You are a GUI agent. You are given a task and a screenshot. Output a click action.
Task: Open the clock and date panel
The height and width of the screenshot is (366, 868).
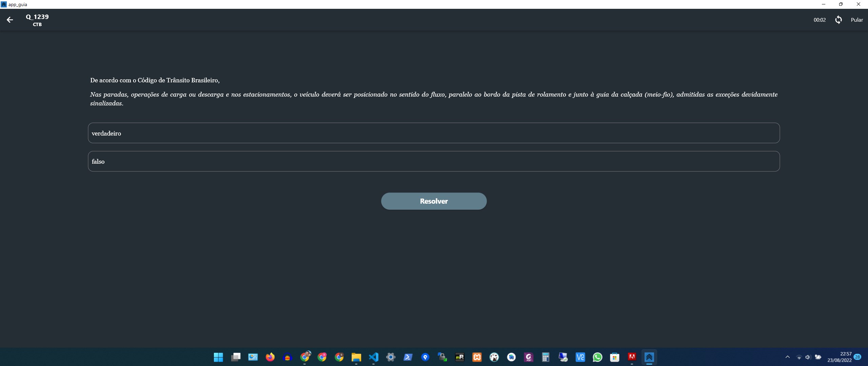840,357
